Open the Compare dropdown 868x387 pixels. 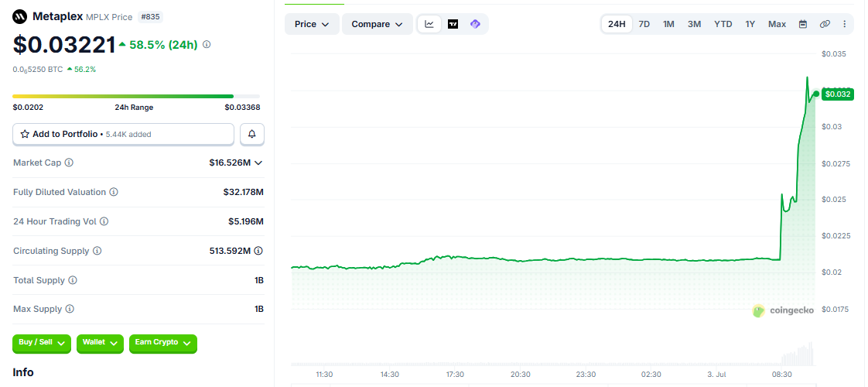(377, 24)
